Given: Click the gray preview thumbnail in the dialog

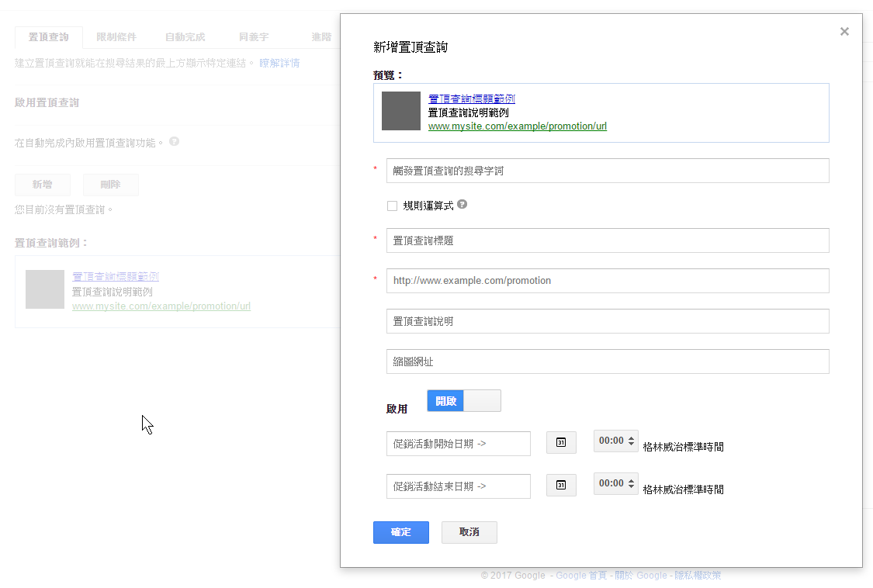Looking at the screenshot, I should point(400,111).
